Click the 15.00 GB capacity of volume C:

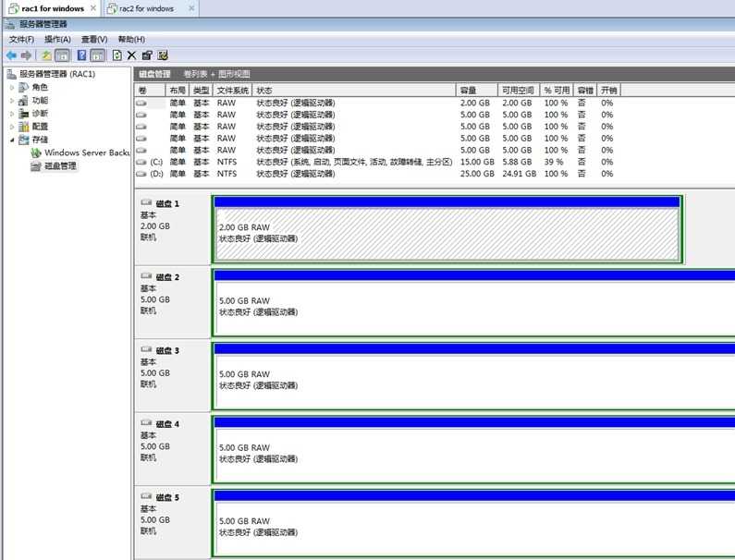pos(477,162)
